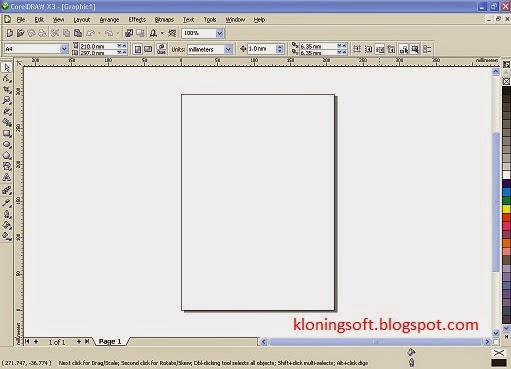
Task: Open the A4 paper type dropdown
Action: pyautogui.click(x=64, y=49)
